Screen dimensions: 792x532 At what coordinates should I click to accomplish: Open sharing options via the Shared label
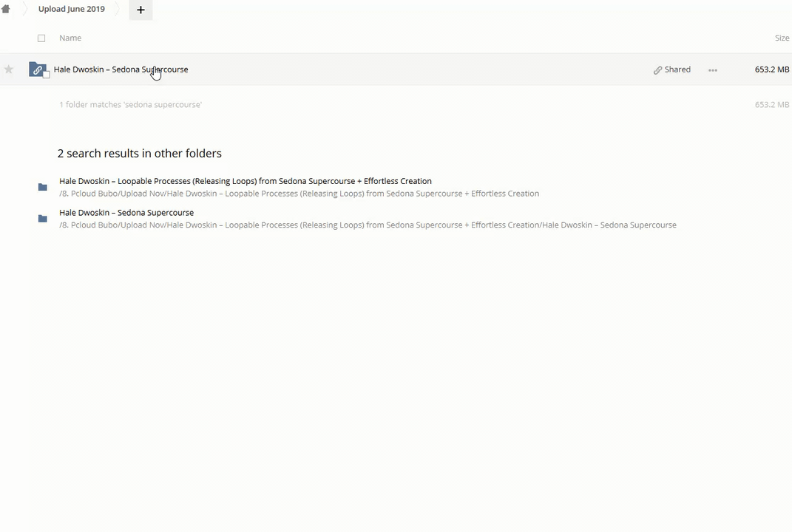(x=677, y=69)
